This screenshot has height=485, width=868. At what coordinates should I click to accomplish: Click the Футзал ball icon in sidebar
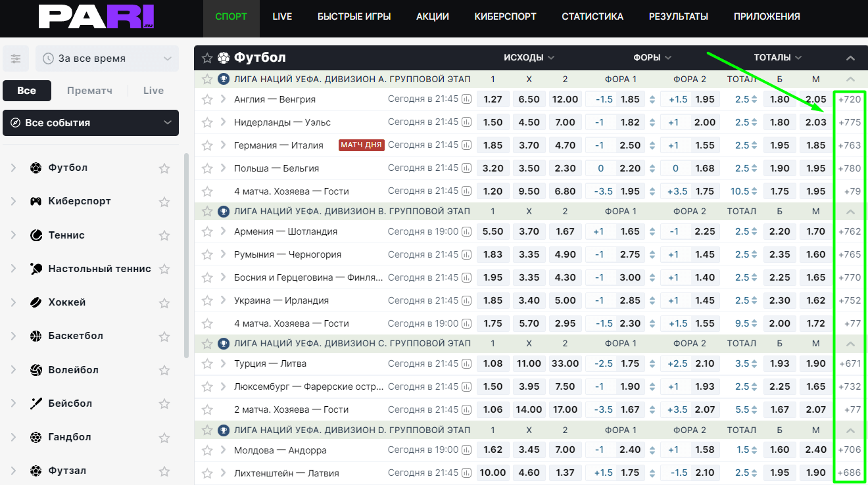pos(36,471)
